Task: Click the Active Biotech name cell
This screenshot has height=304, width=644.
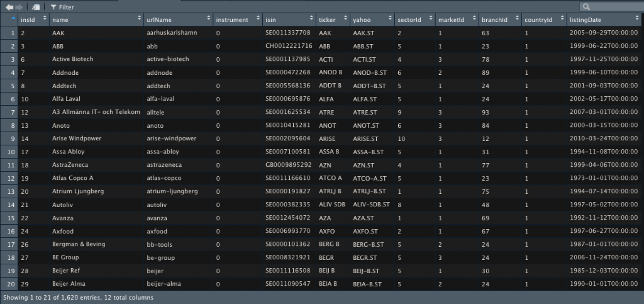Action: 96,59
